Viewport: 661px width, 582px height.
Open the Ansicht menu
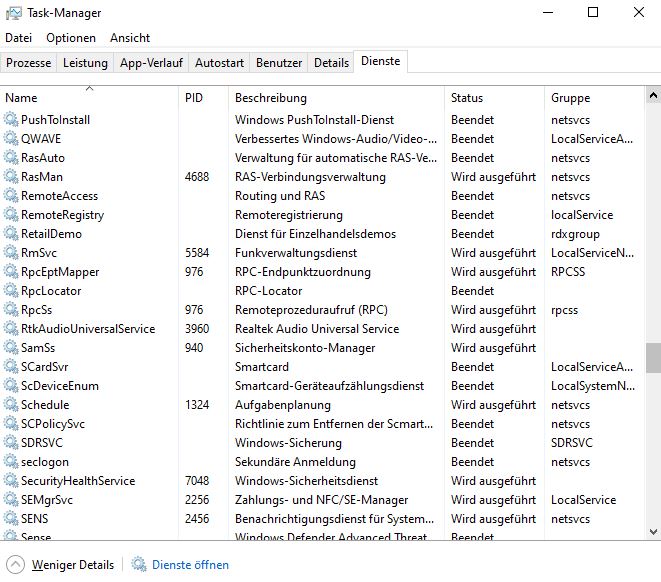point(130,38)
